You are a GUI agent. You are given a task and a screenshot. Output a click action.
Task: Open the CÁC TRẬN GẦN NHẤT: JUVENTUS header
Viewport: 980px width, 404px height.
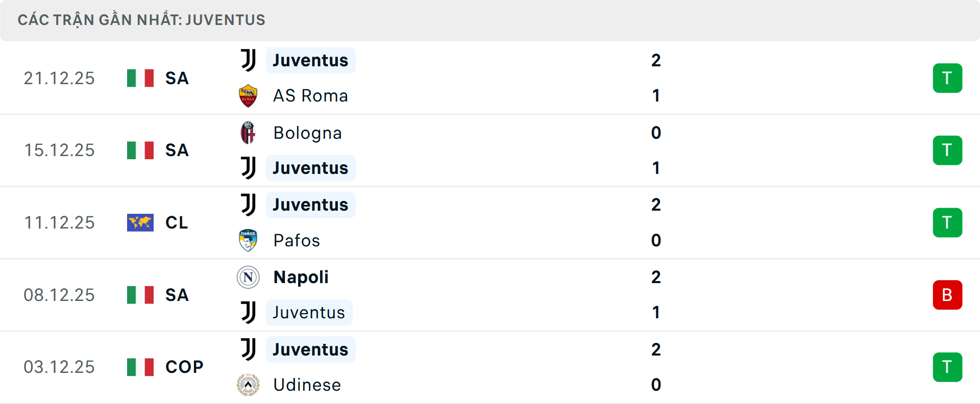[142, 20]
